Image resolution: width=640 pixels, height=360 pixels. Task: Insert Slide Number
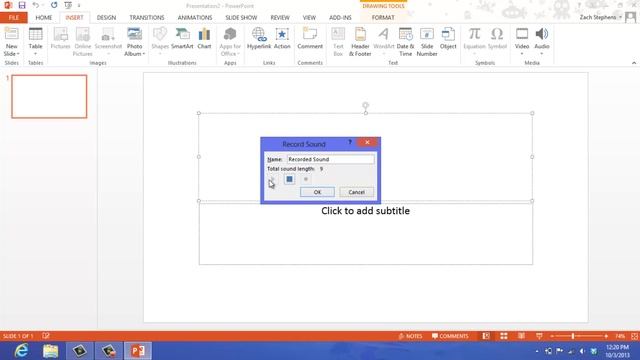click(427, 42)
